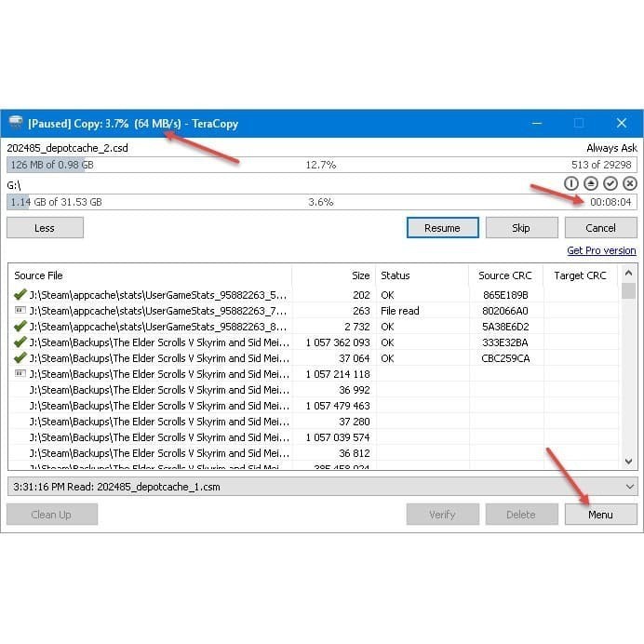This screenshot has height=644, width=644.
Task: Click the file list scroll down arrow
Action: [x=628, y=462]
